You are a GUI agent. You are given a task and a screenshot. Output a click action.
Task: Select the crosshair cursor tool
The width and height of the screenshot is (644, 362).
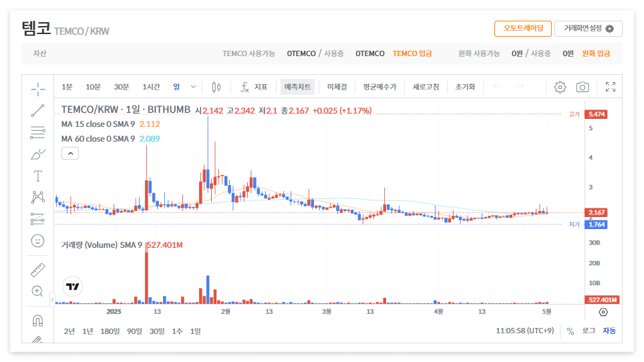[38, 89]
